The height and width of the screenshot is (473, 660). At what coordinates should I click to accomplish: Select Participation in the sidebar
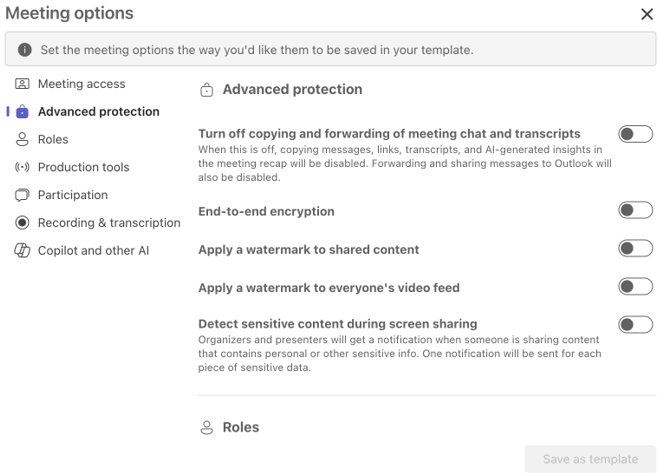click(x=73, y=195)
